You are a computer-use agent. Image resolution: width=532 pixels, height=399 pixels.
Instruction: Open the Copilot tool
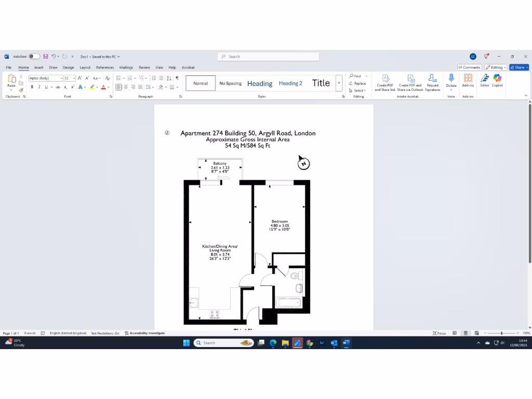pyautogui.click(x=497, y=80)
